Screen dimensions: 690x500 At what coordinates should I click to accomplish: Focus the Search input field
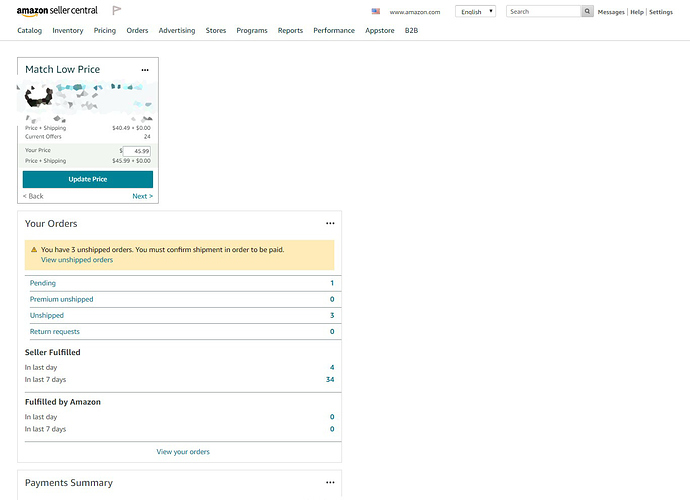(x=543, y=11)
